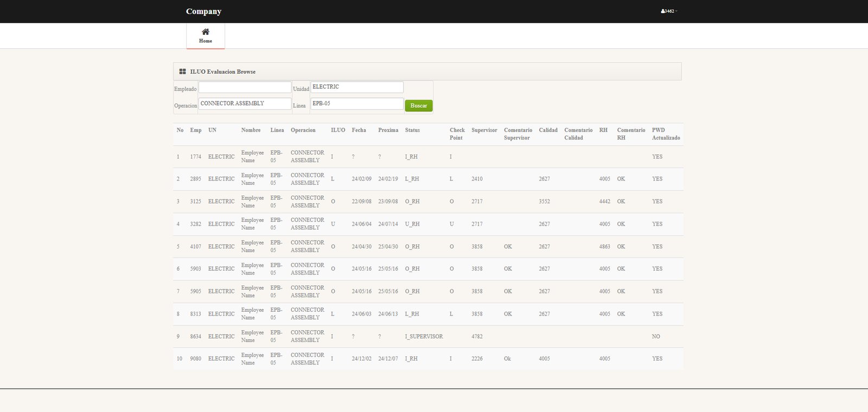Click the Supervisor column header
This screenshot has height=412, width=868.
[x=484, y=130]
